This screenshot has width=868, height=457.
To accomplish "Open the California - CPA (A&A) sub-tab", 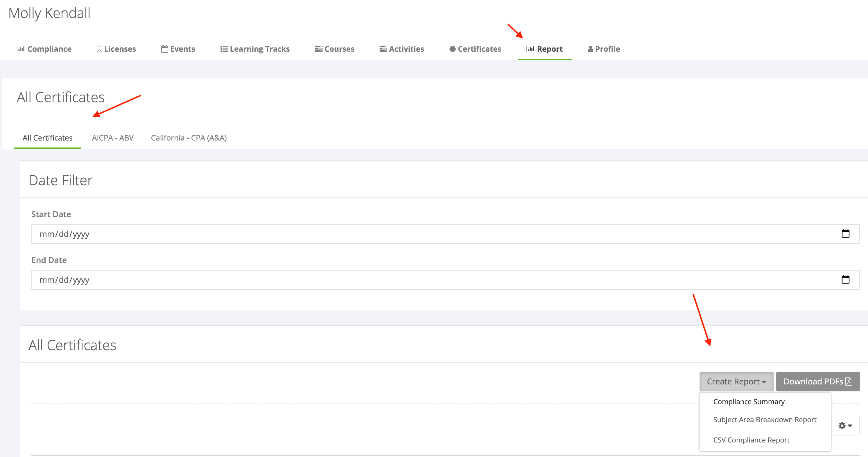I will tap(189, 138).
